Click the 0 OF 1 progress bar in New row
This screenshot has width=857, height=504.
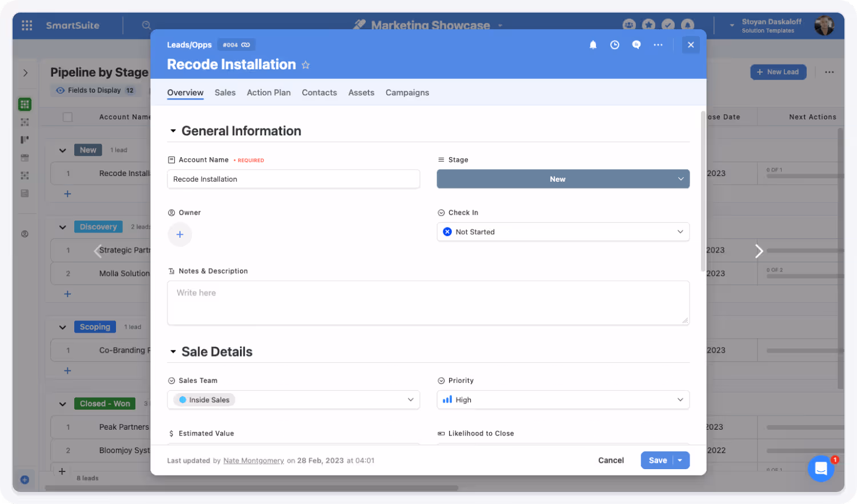click(x=804, y=175)
